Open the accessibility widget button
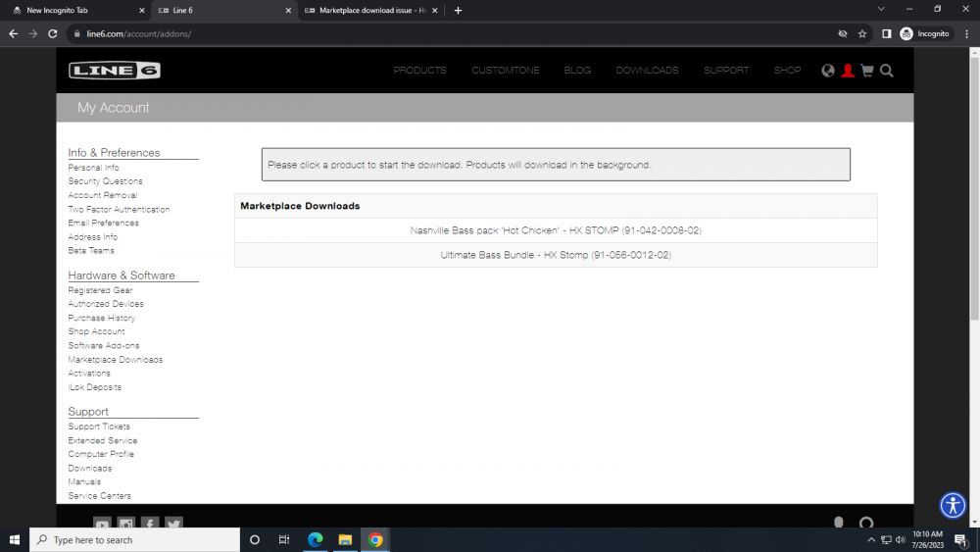 pos(953,505)
